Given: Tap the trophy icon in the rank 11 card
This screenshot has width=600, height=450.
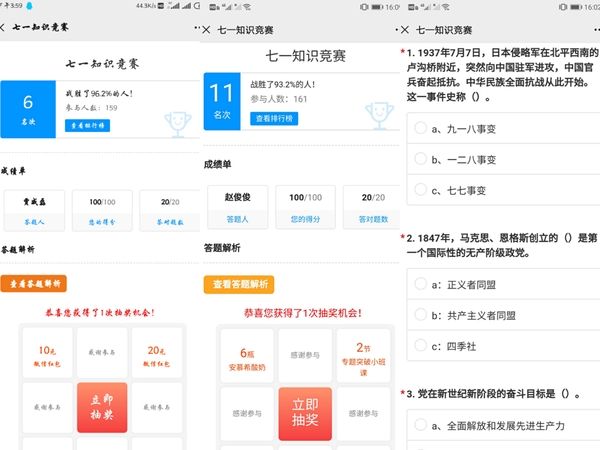Looking at the screenshot, I should tap(375, 112).
